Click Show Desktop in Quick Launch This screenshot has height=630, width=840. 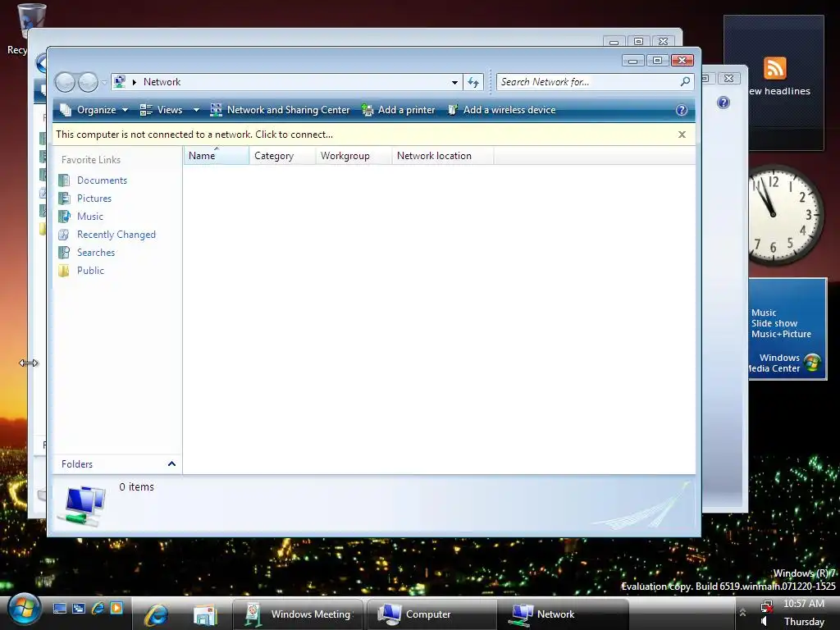pyautogui.click(x=59, y=608)
